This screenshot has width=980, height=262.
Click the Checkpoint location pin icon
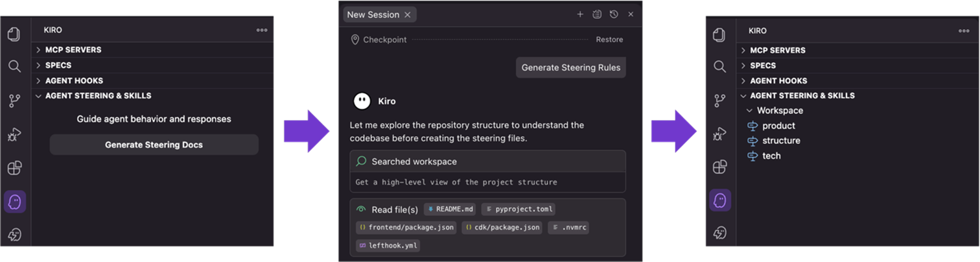[x=355, y=40]
